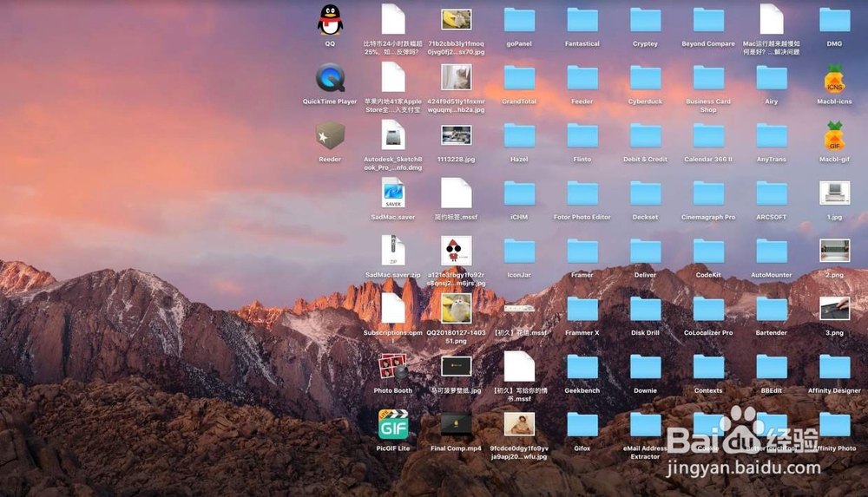Click the 1.jpg old Mac thumbnail
The width and height of the screenshot is (868, 497).
click(x=834, y=193)
